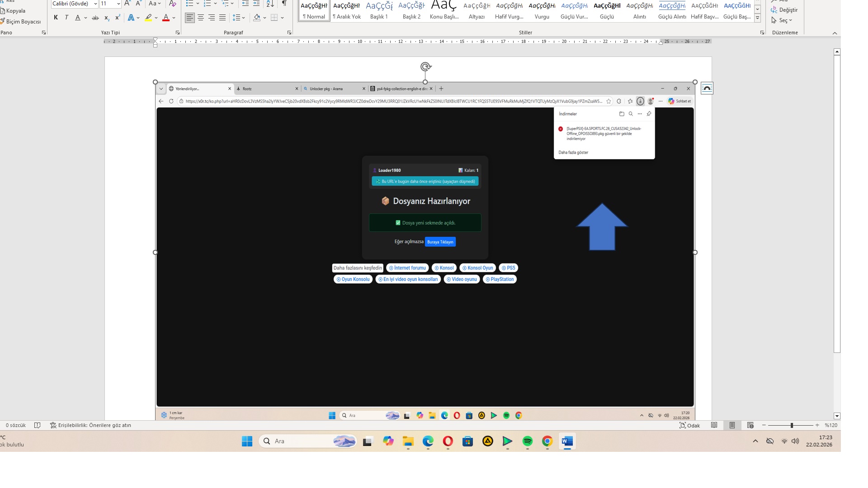This screenshot has width=868, height=488.
Task: Click the yellow text highlight color
Action: point(148,18)
